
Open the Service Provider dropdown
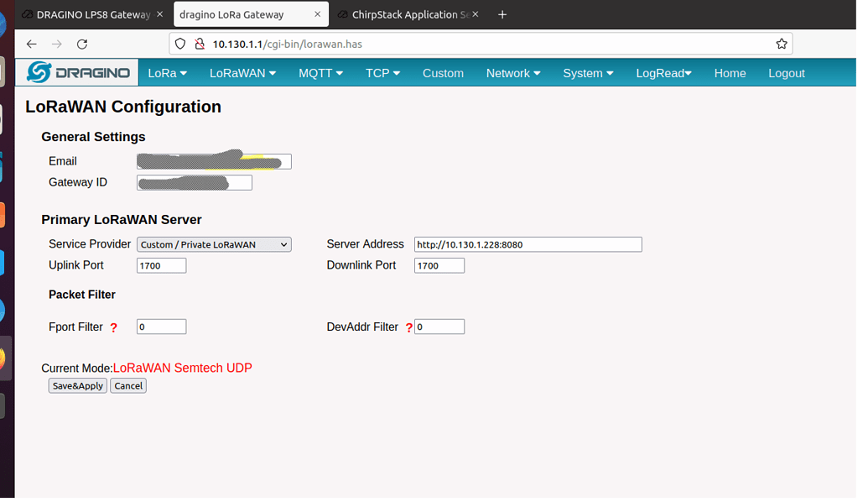point(213,243)
